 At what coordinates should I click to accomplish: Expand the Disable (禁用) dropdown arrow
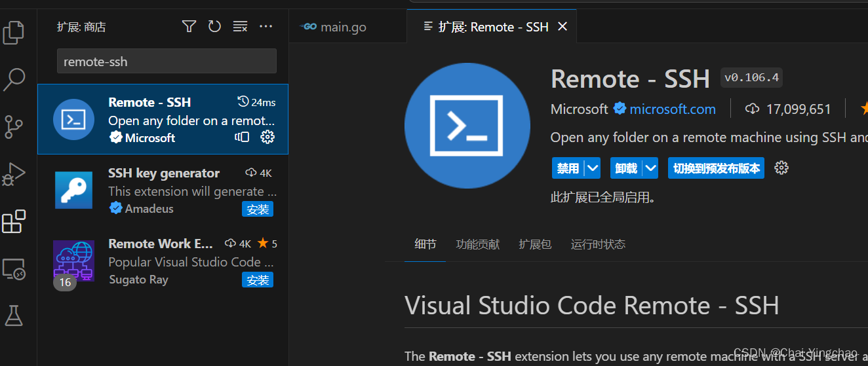pos(593,168)
